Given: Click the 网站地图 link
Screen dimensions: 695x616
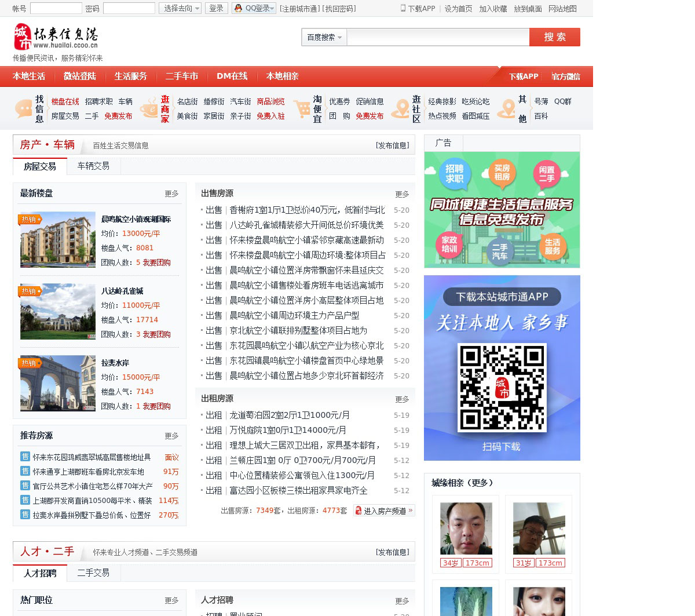Looking at the screenshot, I should click(x=562, y=9).
